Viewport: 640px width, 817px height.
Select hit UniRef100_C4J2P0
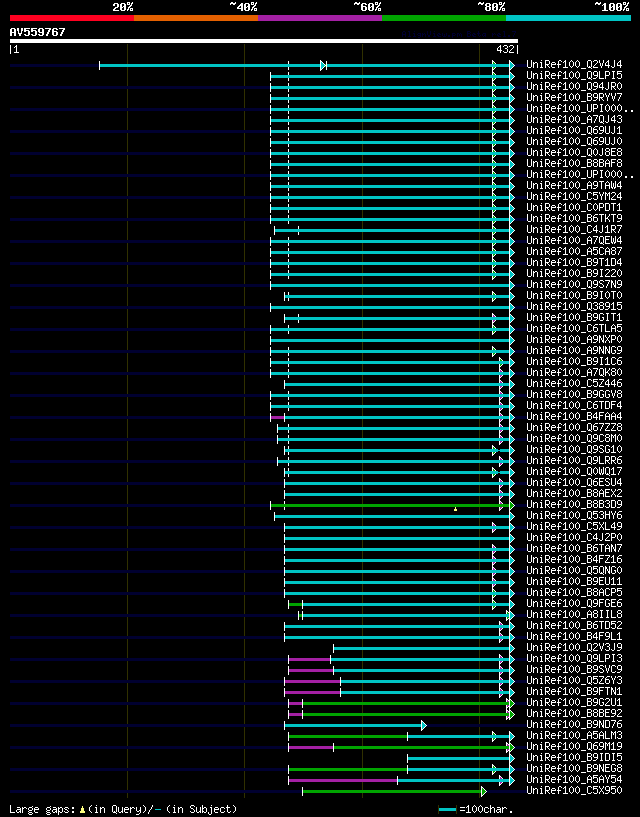click(574, 537)
